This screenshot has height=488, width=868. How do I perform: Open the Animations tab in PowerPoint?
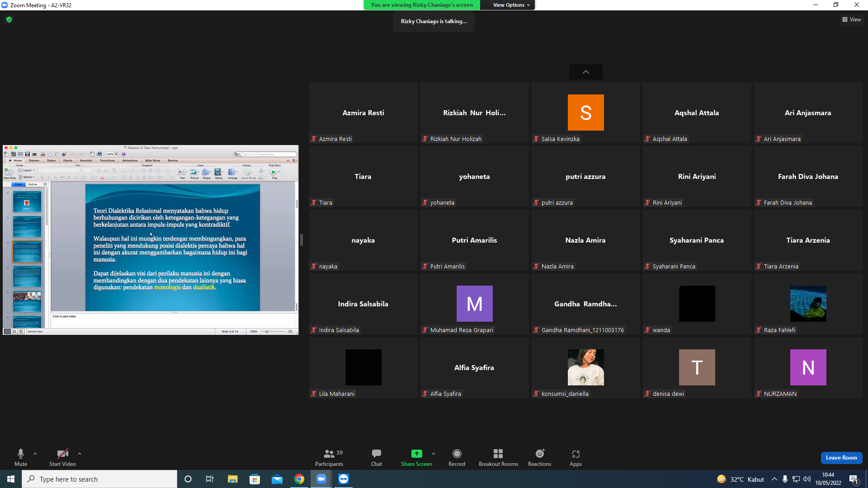[130, 160]
